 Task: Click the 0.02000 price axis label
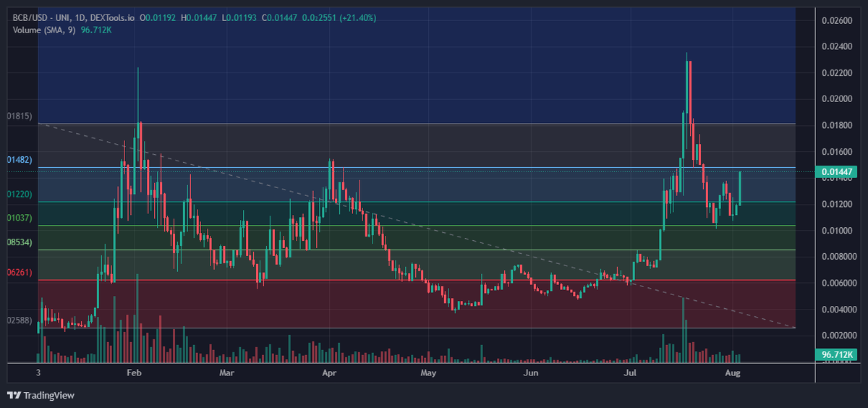pyautogui.click(x=838, y=98)
